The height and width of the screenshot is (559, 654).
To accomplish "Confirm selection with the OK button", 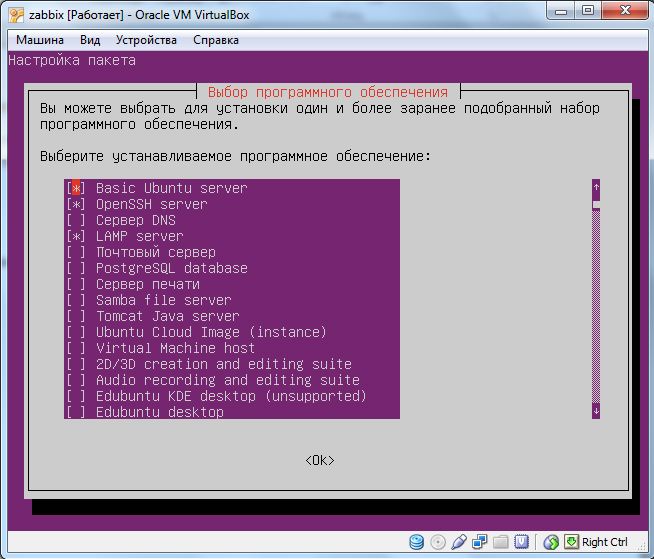I will tap(320, 460).
